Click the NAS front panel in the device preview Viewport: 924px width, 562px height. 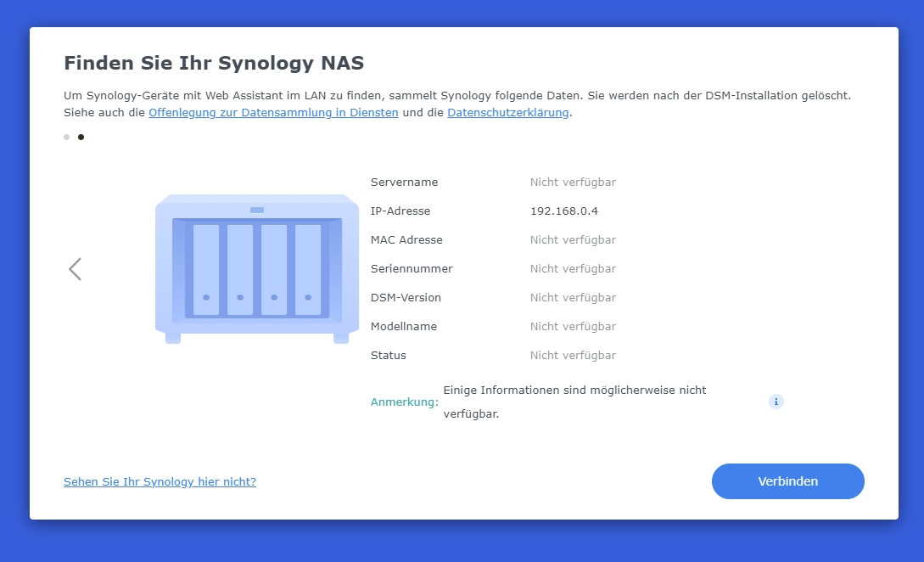click(x=256, y=263)
